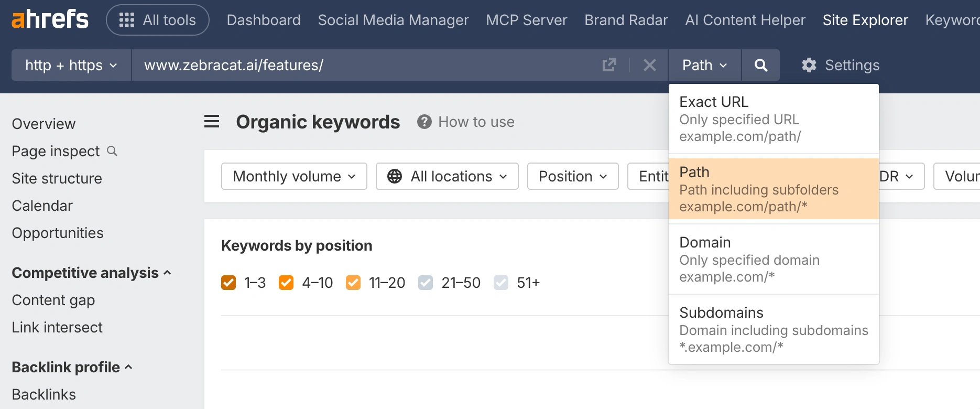
Task: Go to Site Explorer in top navigation
Action: pyautogui.click(x=865, y=20)
